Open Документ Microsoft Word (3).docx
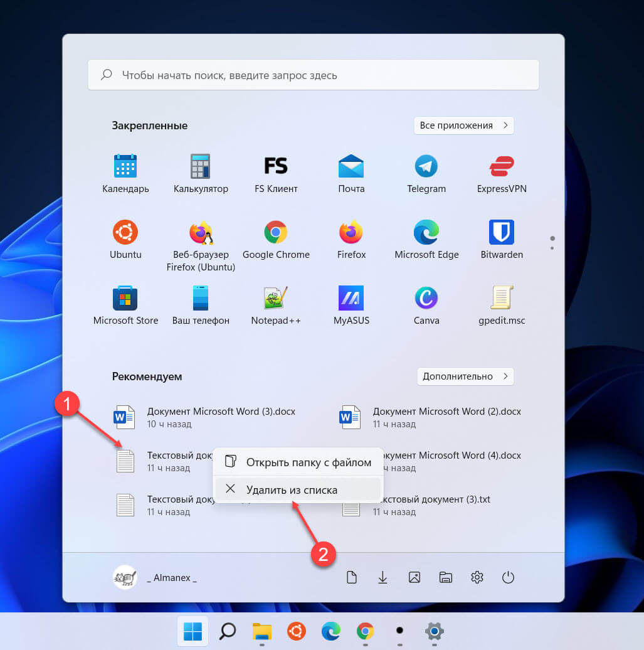 (x=204, y=417)
